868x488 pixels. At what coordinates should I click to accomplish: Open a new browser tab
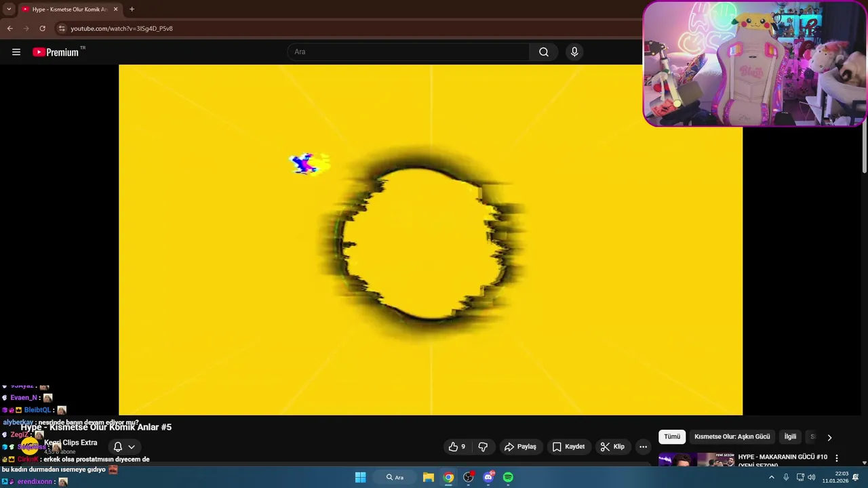click(132, 9)
